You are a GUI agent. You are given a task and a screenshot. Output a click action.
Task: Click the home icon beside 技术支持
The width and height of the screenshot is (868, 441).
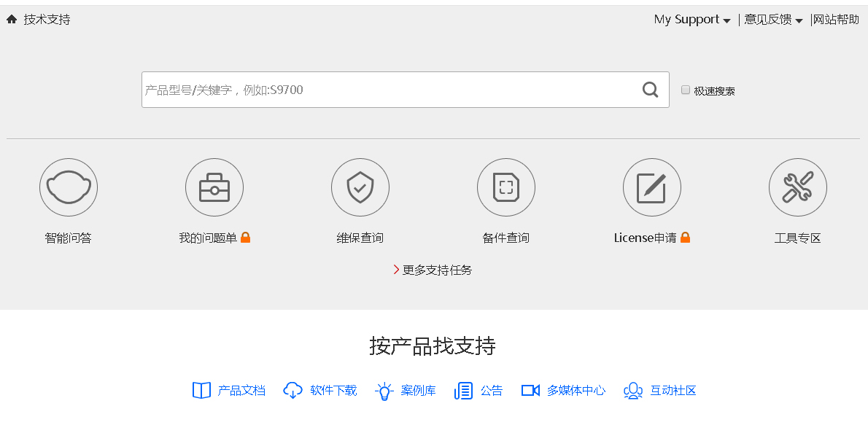click(x=12, y=20)
